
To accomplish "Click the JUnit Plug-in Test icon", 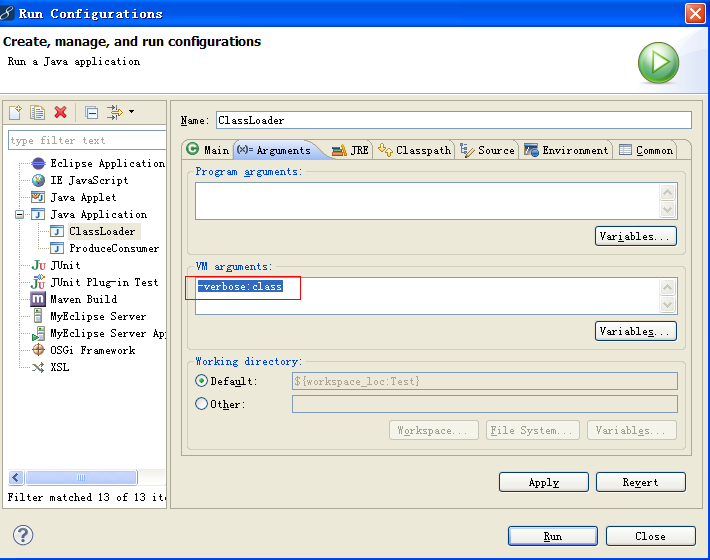I will [x=38, y=282].
